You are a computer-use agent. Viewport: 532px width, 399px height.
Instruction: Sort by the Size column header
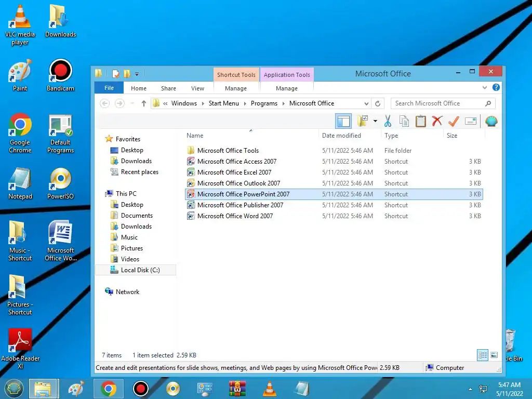click(452, 136)
